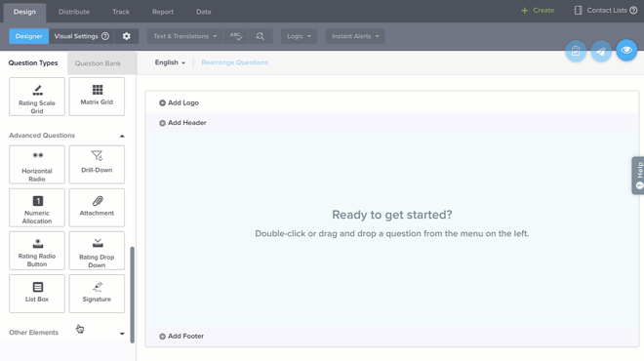Add a List Box question
The image size is (644, 361).
pos(37,294)
